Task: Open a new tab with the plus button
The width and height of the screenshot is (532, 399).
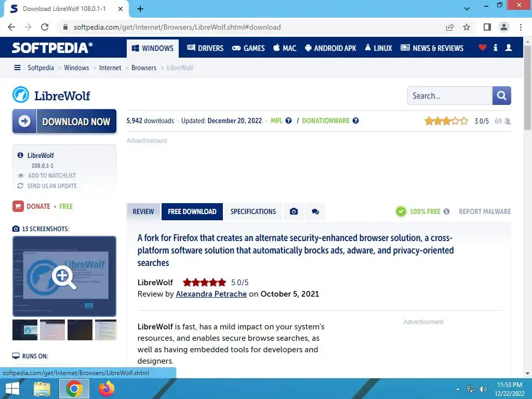Action: pos(140,9)
